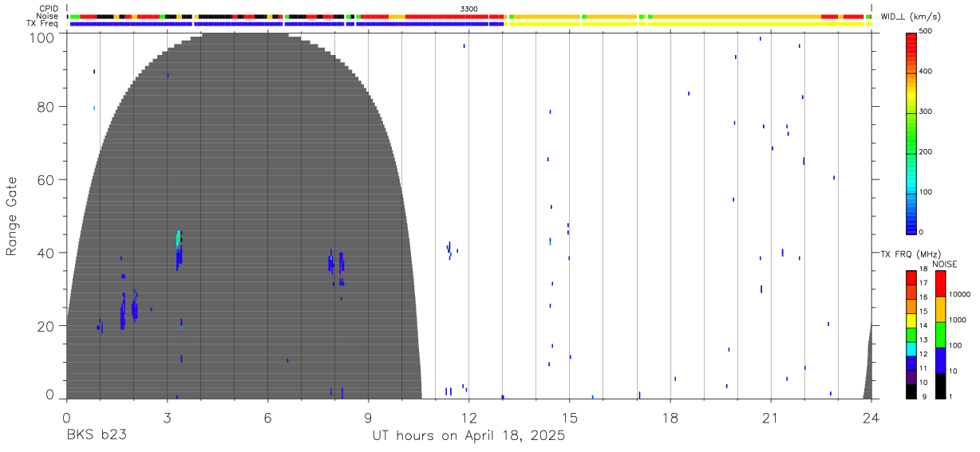
Task: Click the CPID value '3300'
Action: tap(468, 9)
